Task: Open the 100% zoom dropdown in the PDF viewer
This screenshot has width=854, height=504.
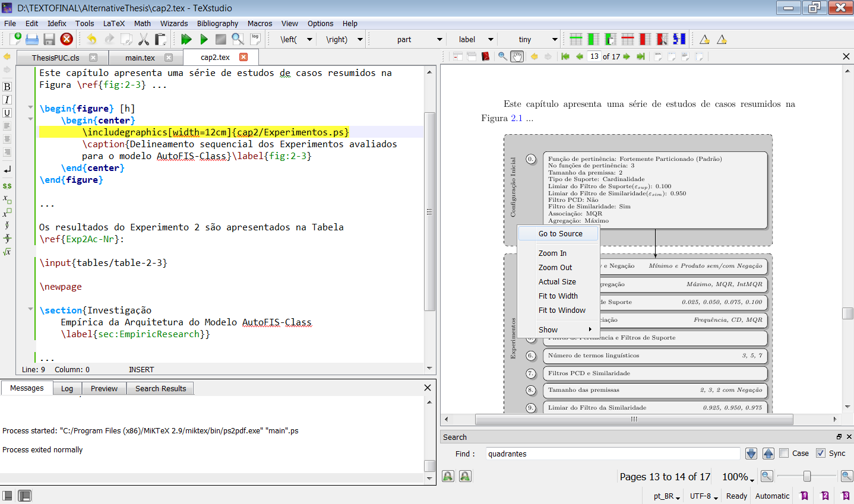Action: [x=738, y=477]
